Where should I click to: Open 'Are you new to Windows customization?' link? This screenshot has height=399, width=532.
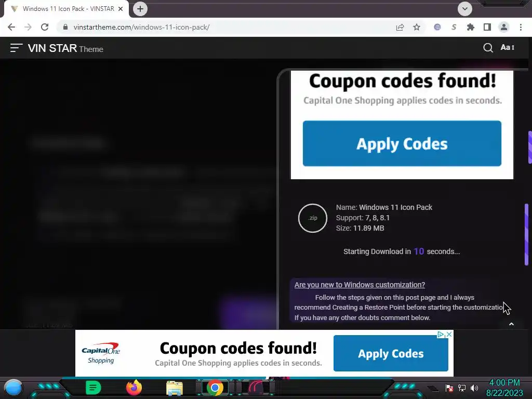[x=360, y=285]
